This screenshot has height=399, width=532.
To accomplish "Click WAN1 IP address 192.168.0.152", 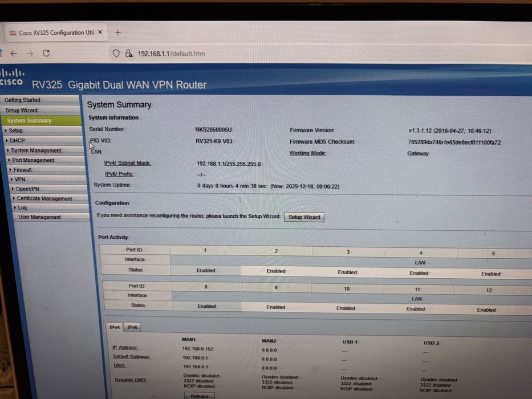I will pyautogui.click(x=197, y=348).
